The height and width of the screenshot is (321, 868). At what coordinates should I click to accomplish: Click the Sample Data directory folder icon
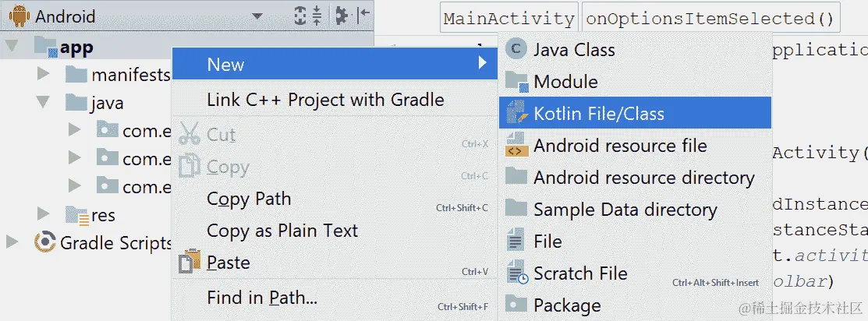tap(516, 207)
